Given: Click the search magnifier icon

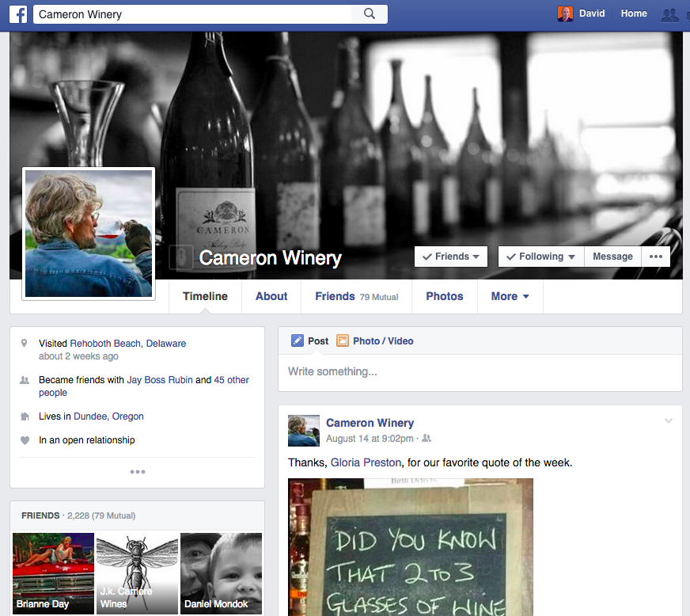Looking at the screenshot, I should [x=369, y=14].
